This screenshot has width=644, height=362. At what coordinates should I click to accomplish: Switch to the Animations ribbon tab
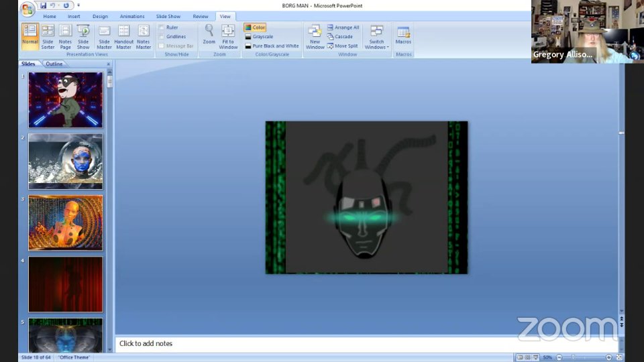tap(131, 16)
